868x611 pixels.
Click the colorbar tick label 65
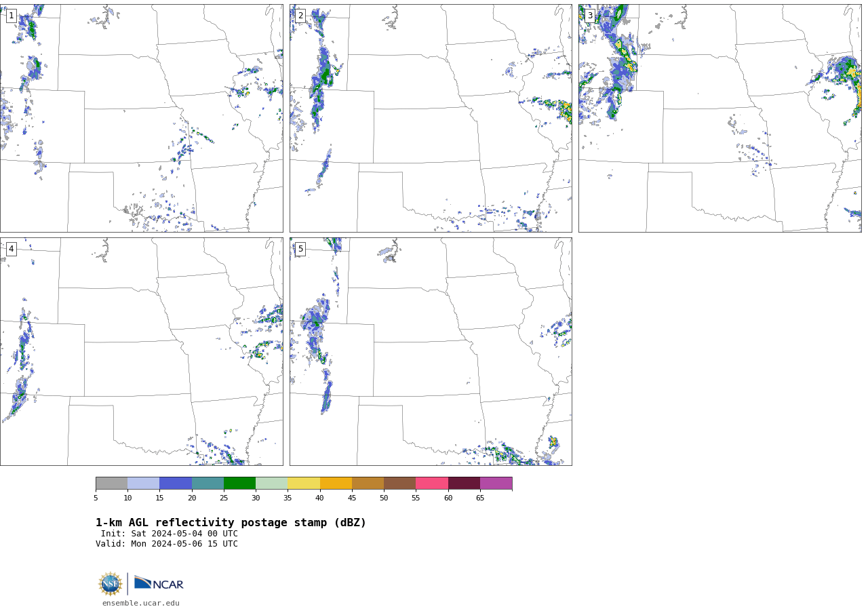(x=480, y=498)
